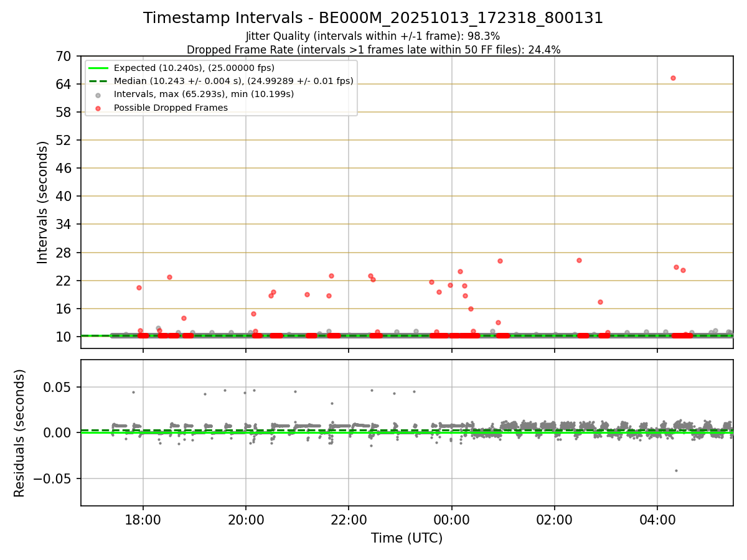Click the '0.00' residuals tick label
The width and height of the screenshot is (747, 560).
[59, 432]
